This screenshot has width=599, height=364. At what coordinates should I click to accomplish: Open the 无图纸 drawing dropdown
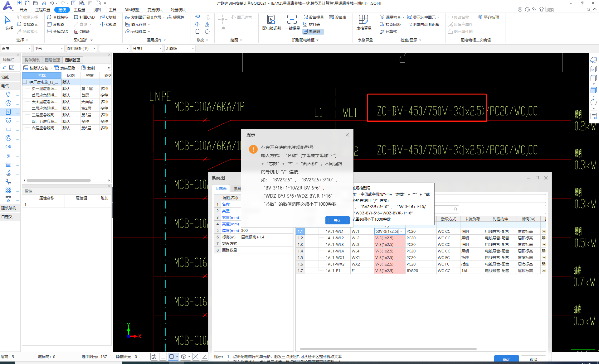[179, 48]
